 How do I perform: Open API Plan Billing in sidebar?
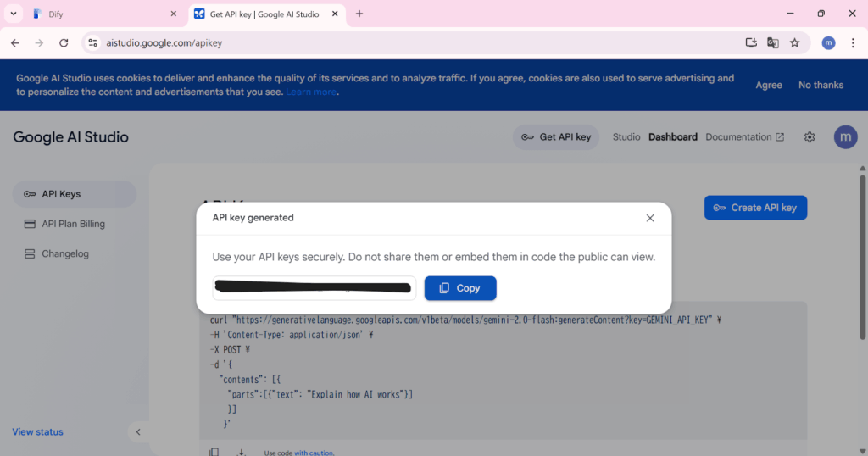pyautogui.click(x=75, y=224)
